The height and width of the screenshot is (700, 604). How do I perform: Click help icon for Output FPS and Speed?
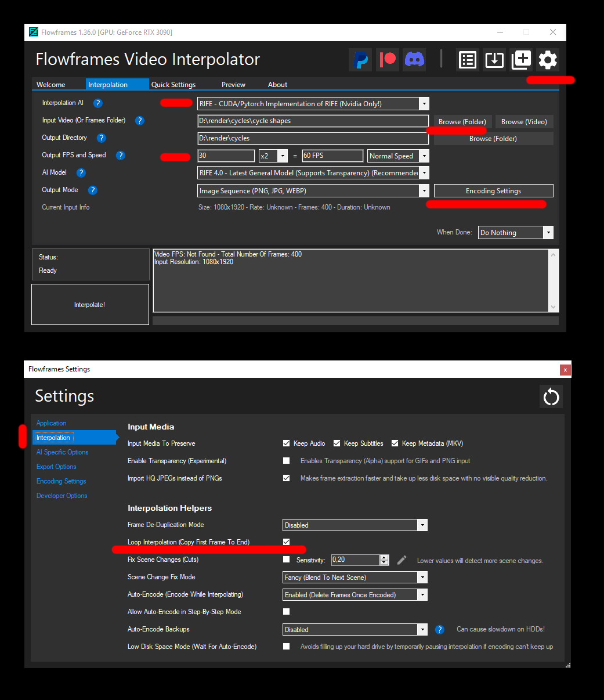[121, 156]
